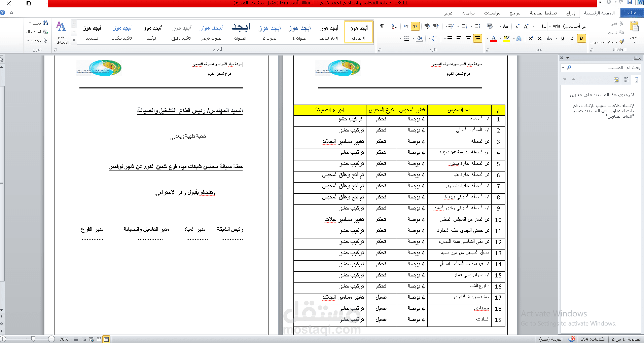The image size is (644, 343).
Task: Close the Navigation (التنقل) pane
Action: coord(562,58)
